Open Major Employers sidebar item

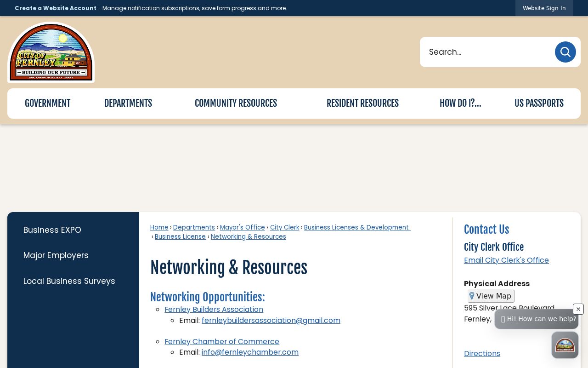56,255
